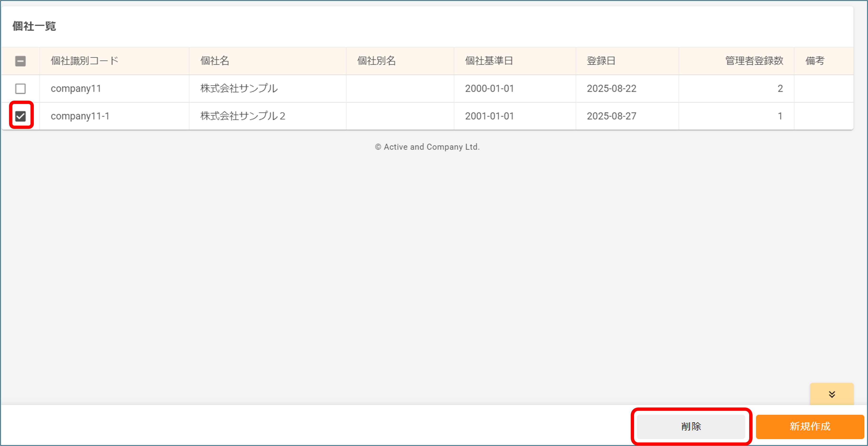The height and width of the screenshot is (446, 868).
Task: Click the 備考 column header
Action: [x=814, y=61]
